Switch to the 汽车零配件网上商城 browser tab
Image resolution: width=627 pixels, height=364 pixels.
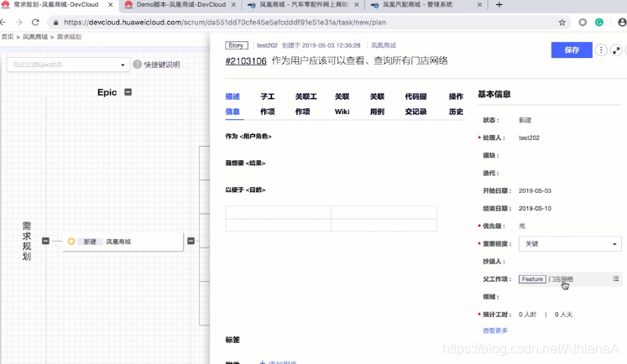[304, 5]
